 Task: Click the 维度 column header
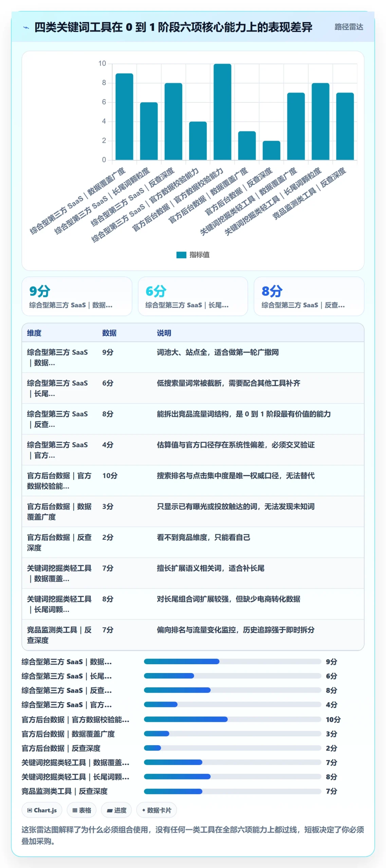34,333
